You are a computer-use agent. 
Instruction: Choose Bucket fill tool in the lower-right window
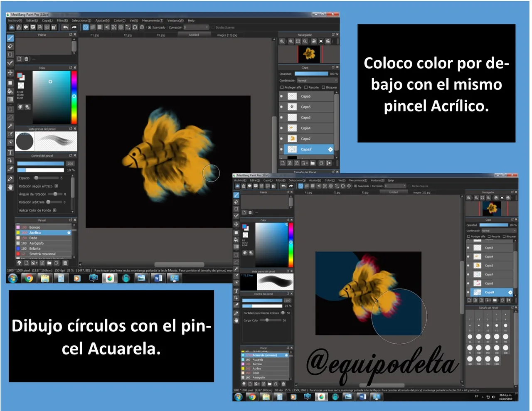236,240
